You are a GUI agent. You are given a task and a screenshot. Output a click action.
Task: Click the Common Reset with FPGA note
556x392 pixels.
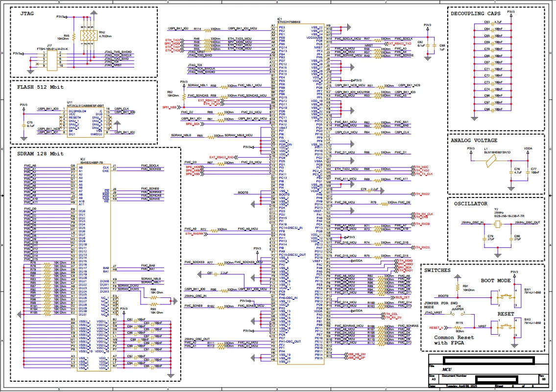click(x=454, y=340)
